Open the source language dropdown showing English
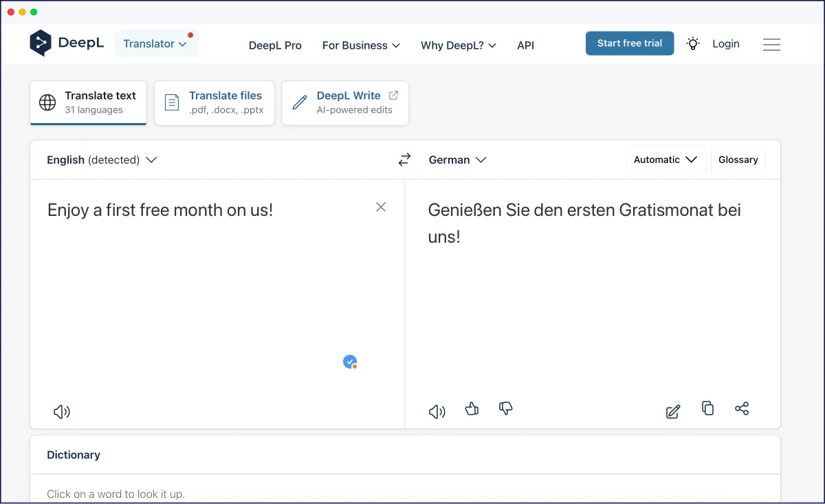 click(102, 160)
